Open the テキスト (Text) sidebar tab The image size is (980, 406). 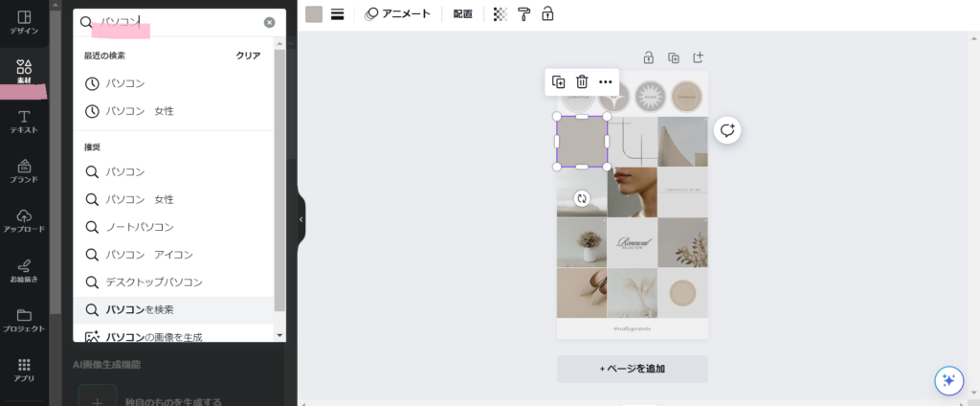[x=24, y=123]
